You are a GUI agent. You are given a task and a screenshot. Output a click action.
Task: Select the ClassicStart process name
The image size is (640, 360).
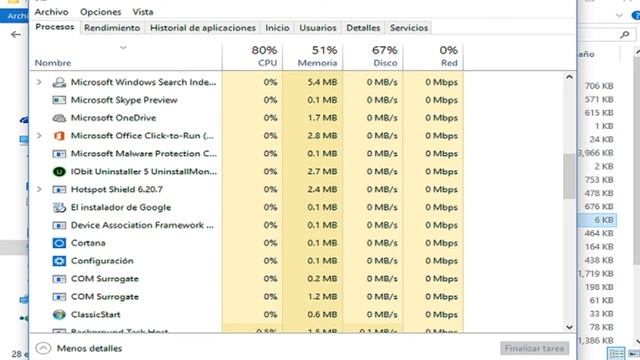96,315
